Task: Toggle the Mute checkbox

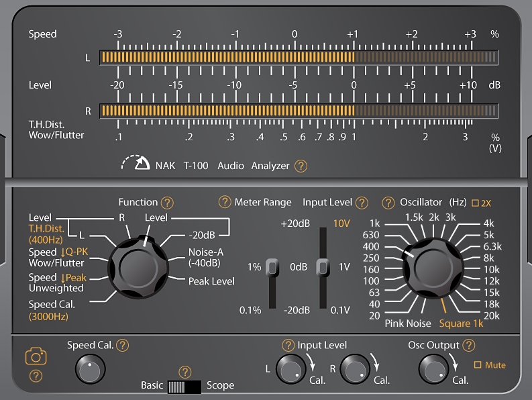Action: (478, 365)
